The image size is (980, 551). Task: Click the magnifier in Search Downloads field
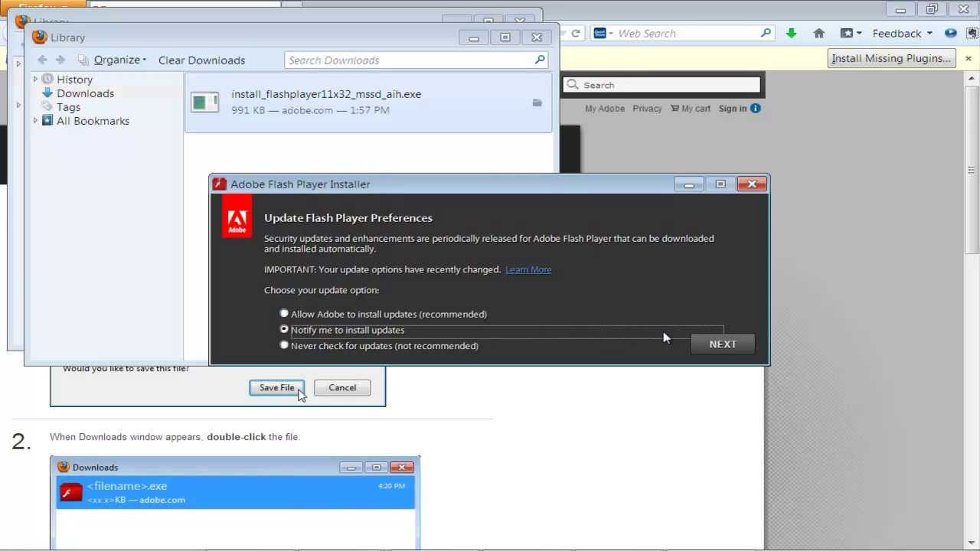(x=540, y=60)
